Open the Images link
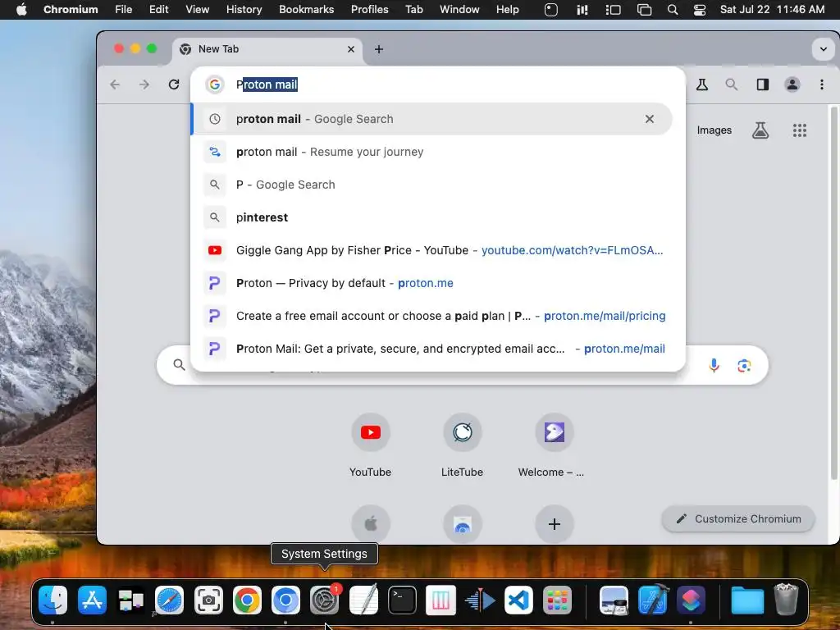840x630 pixels. click(714, 130)
